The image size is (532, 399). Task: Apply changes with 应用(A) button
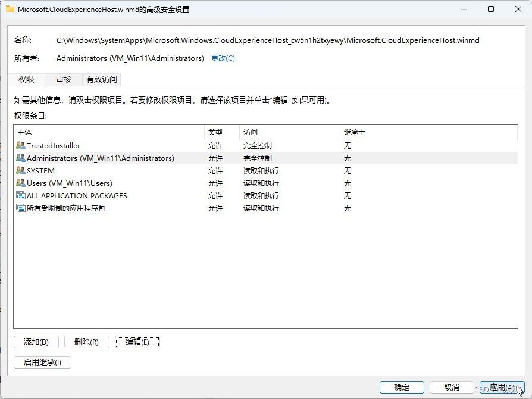click(x=502, y=387)
